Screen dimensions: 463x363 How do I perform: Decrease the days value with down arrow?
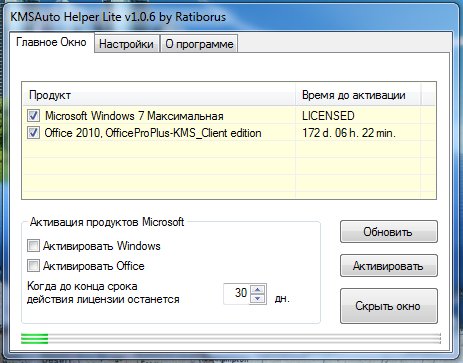click(257, 298)
